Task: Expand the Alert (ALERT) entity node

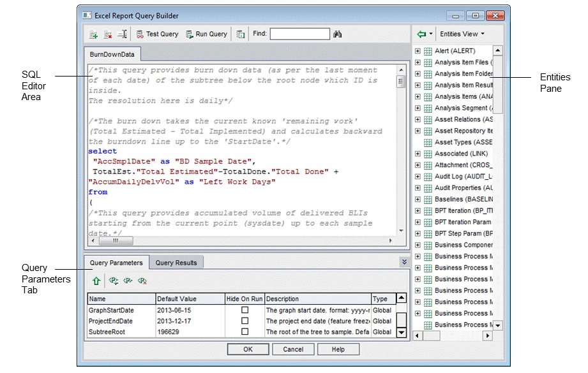Action: click(x=418, y=51)
